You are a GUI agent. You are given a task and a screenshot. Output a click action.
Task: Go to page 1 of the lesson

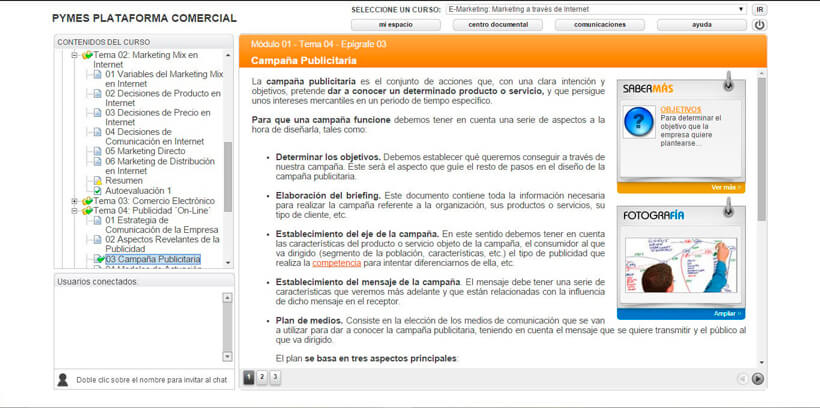click(249, 377)
